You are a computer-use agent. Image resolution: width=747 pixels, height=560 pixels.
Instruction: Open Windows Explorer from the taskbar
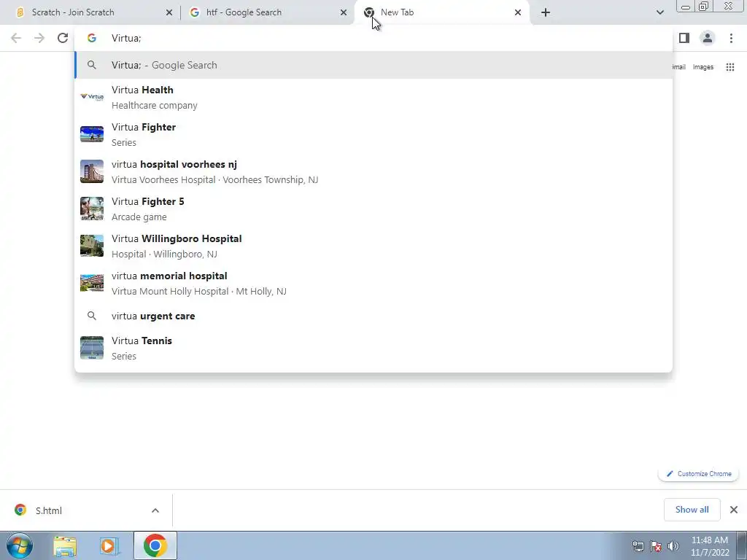[x=65, y=546]
